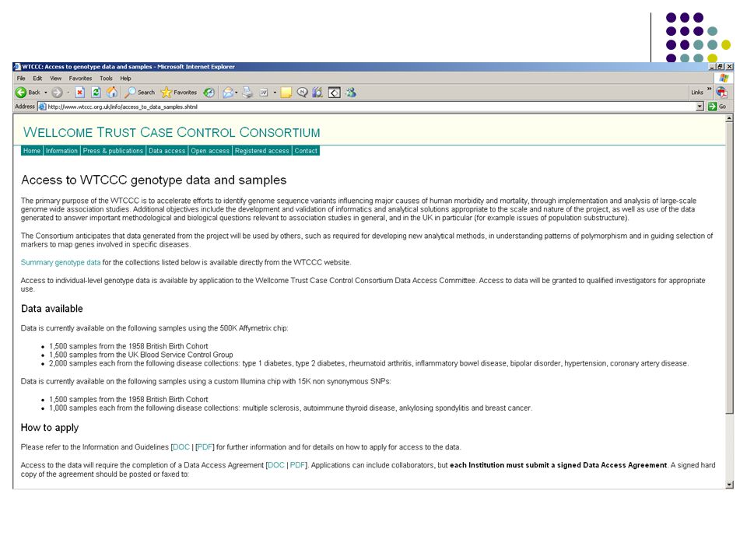This screenshot has height=560, width=747.
Task: Open the Mail button dropdown arrow
Action: point(237,93)
